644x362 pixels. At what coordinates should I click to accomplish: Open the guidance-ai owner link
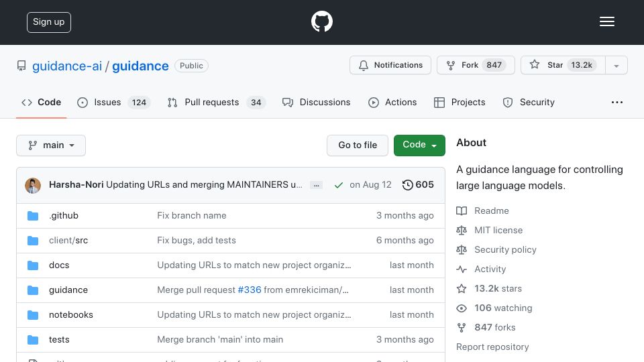[x=67, y=66]
